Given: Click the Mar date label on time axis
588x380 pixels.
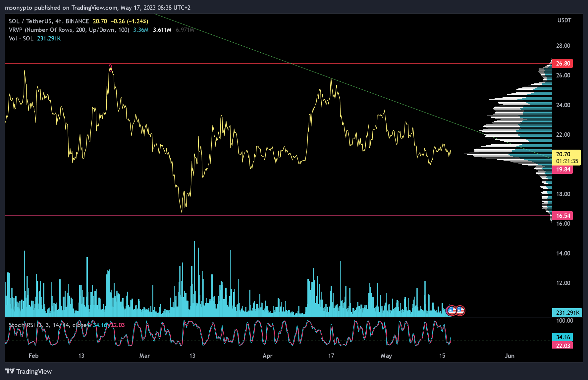Looking at the screenshot, I should coord(144,356).
